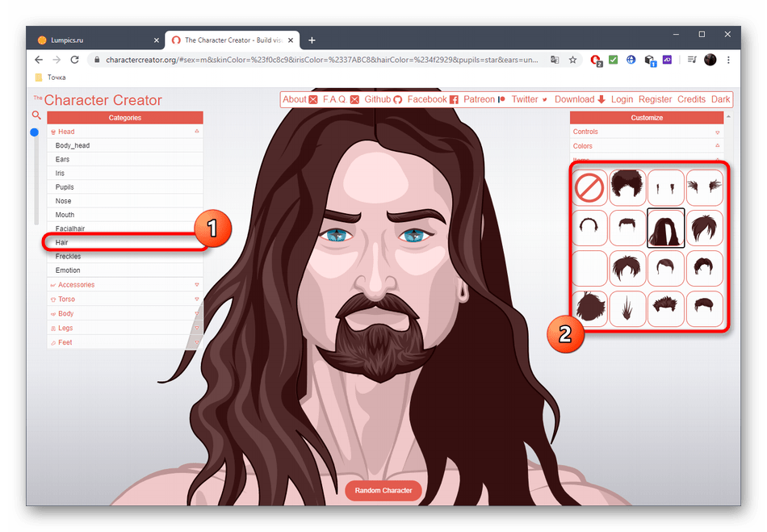The width and height of the screenshot is (767, 532).
Task: Click the address bar URL
Action: tap(323, 60)
